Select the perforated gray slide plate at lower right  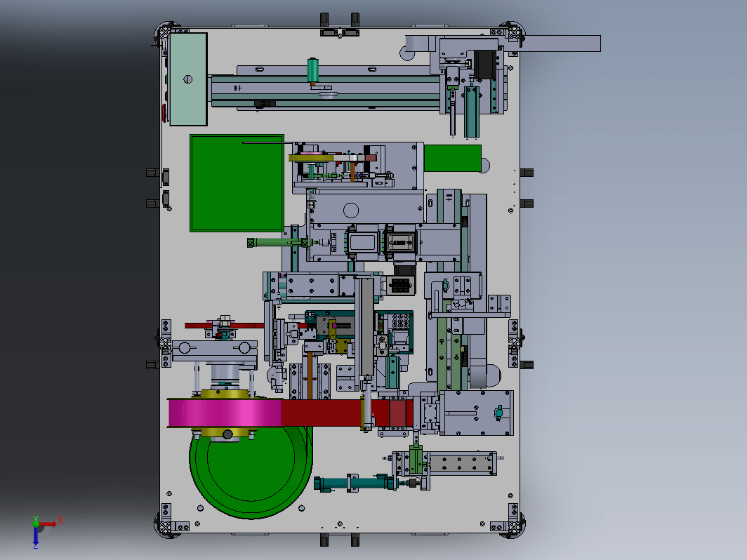(x=461, y=463)
